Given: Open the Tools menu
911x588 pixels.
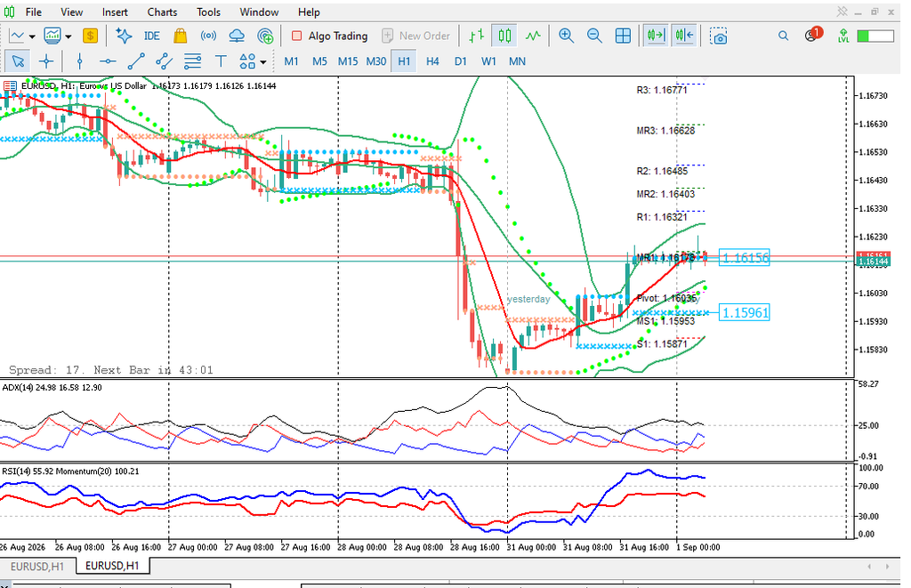Looking at the screenshot, I should (x=208, y=12).
